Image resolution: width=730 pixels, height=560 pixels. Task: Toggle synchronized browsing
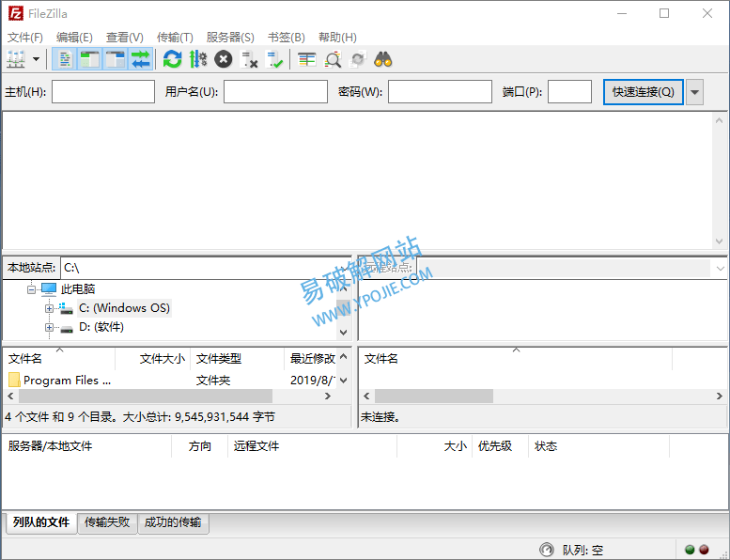pos(358,59)
